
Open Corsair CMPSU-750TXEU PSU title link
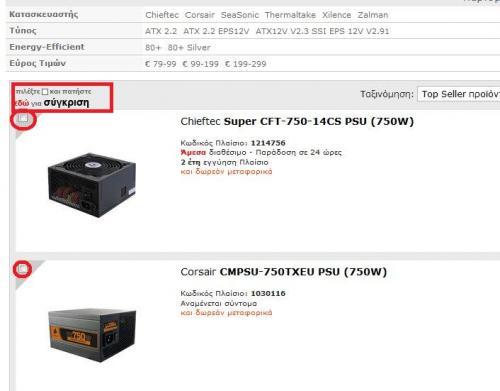point(284,272)
